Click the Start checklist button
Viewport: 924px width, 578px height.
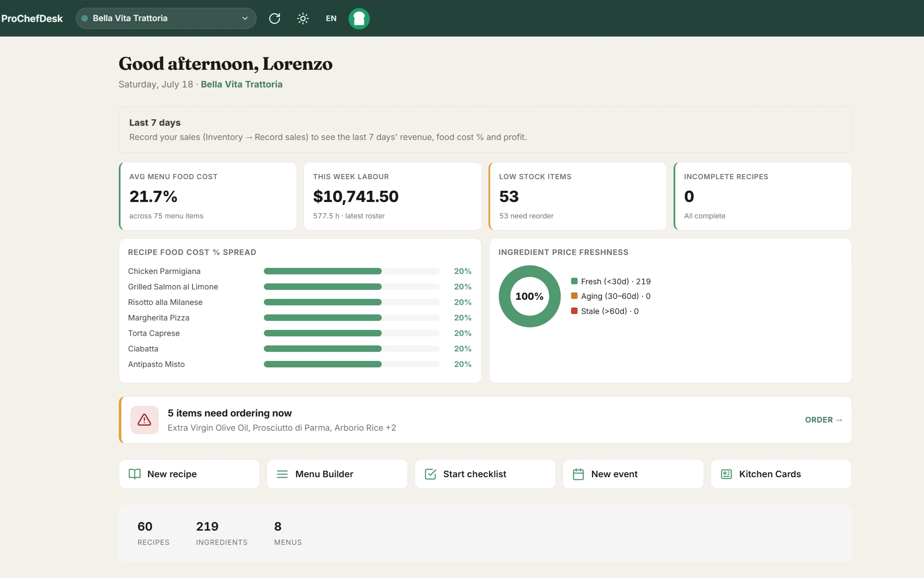[x=485, y=474]
